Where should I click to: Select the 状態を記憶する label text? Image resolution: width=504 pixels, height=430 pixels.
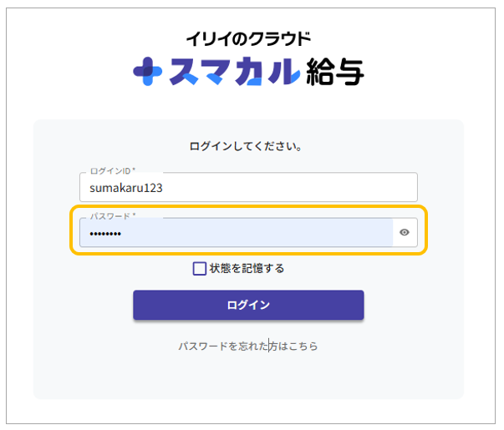247,269
